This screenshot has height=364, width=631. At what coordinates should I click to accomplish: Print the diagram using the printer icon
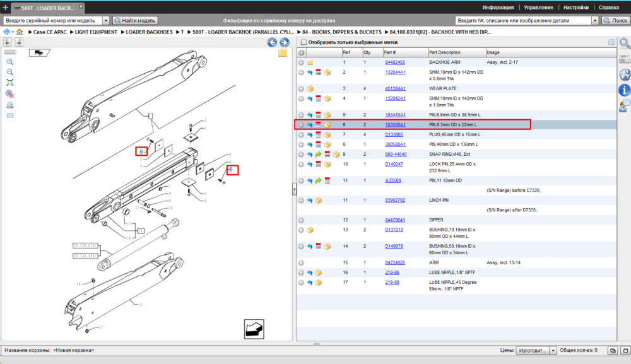(10, 105)
